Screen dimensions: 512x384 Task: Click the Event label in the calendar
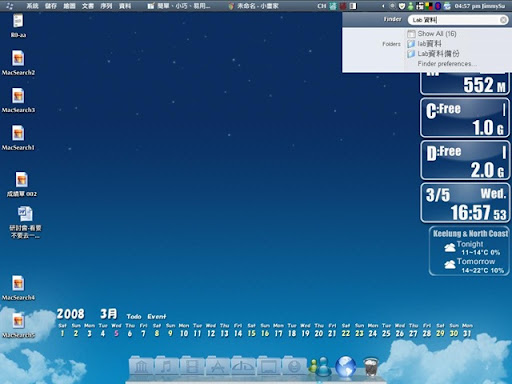point(157,316)
